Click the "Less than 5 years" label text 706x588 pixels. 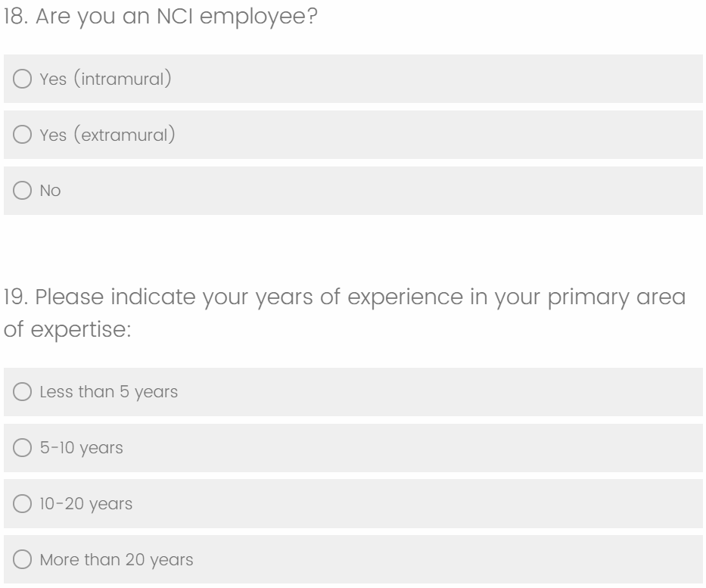click(108, 393)
